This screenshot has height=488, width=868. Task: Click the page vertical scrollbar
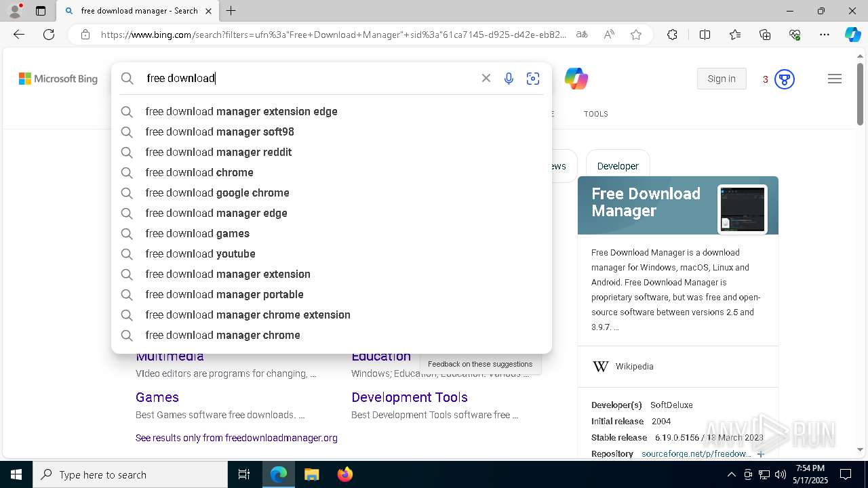coord(861,95)
